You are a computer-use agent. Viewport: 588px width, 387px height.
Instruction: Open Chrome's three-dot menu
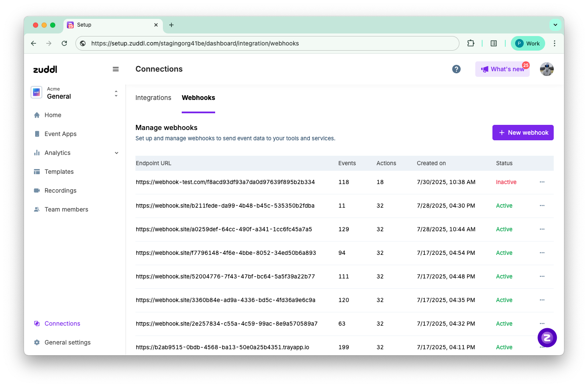554,43
